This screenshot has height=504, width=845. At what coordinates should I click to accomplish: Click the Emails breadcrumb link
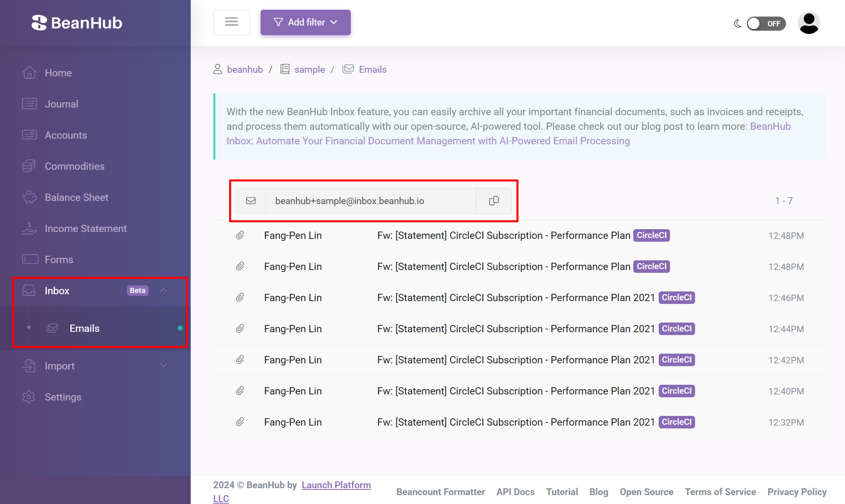(373, 70)
